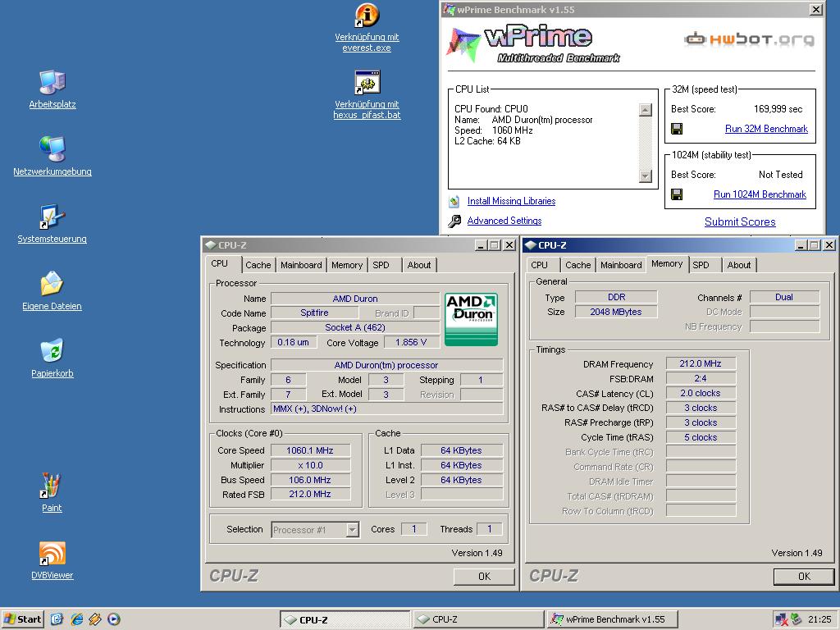The image size is (840, 630).
Task: Click the Core Voltage 1.856 V field
Action: click(x=411, y=342)
